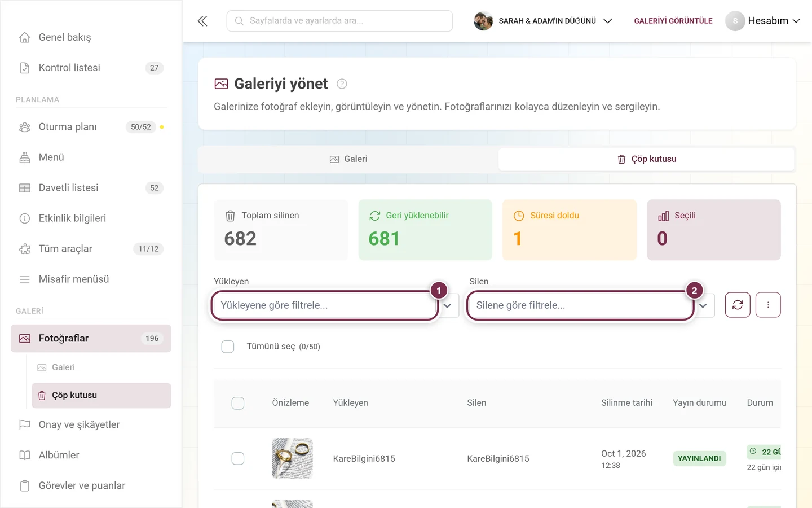Open the wedding rings preview thumbnail

(292, 458)
